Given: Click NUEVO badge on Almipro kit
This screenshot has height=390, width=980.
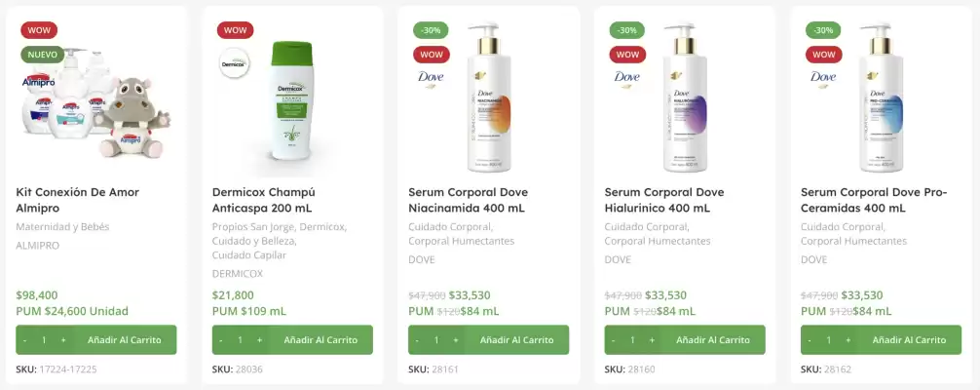Looking at the screenshot, I should tap(42, 55).
